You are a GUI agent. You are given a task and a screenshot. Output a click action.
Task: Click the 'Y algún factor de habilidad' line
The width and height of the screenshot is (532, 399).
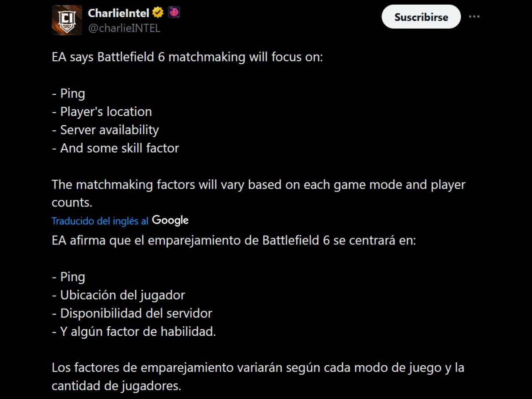[x=134, y=332]
